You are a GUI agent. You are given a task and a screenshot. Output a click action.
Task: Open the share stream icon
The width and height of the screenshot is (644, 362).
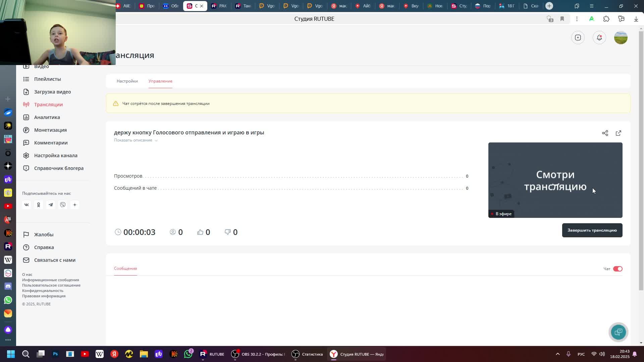pos(605,133)
